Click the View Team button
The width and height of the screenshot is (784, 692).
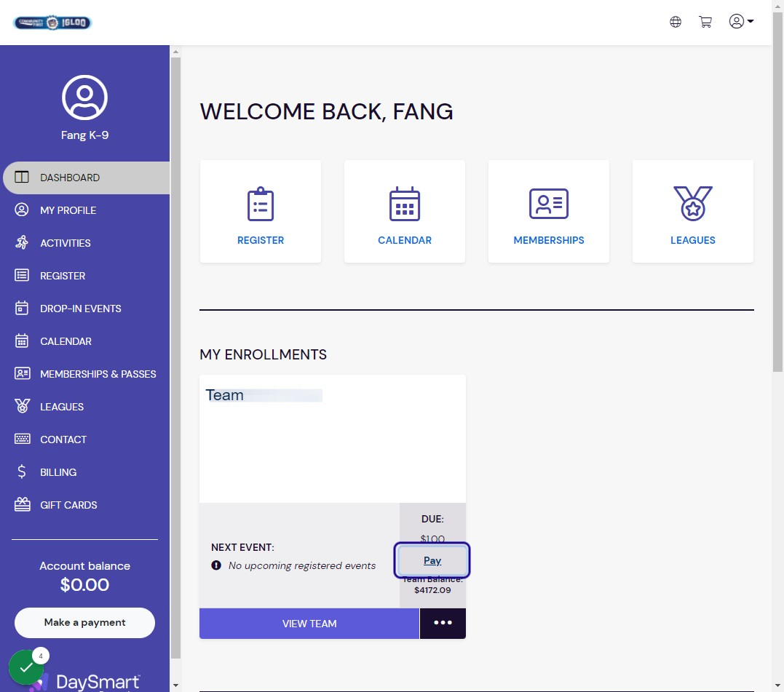tap(309, 624)
